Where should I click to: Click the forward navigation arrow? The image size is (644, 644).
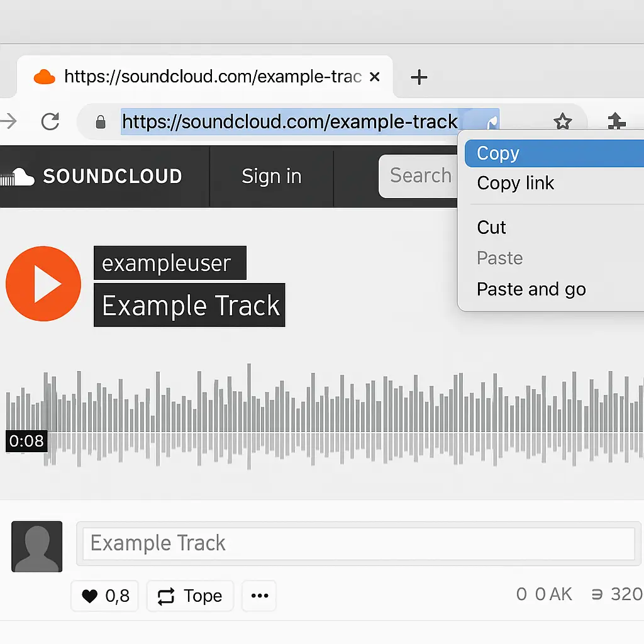click(8, 121)
